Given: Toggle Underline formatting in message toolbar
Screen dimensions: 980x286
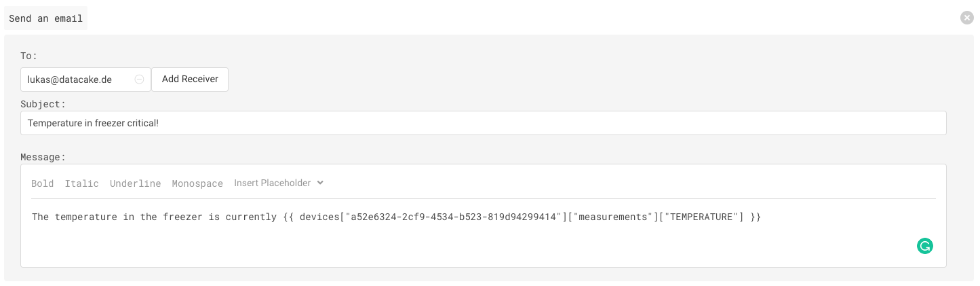Looking at the screenshot, I should point(136,183).
